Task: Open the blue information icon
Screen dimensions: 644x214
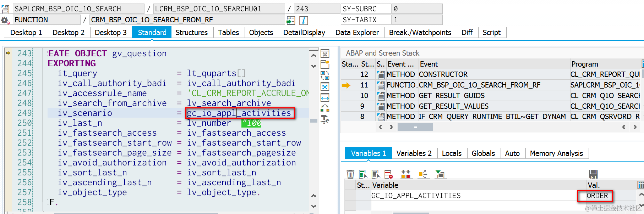Action: point(304,20)
